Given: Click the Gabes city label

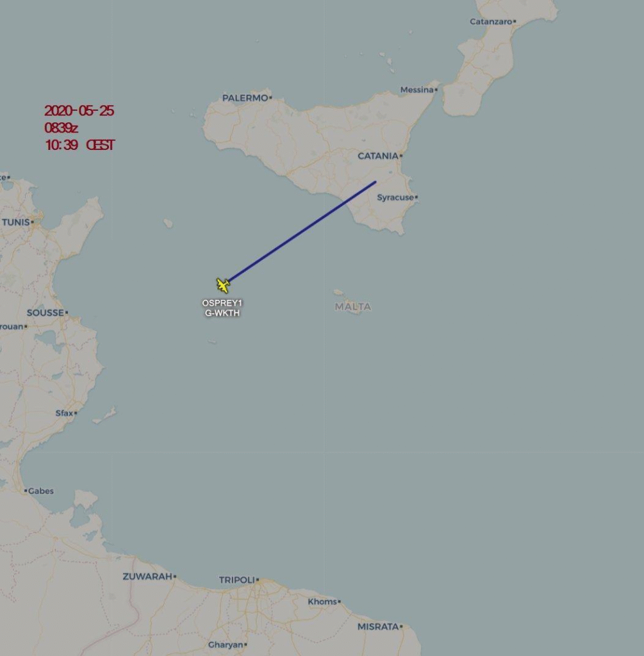Looking at the screenshot, I should [39, 491].
